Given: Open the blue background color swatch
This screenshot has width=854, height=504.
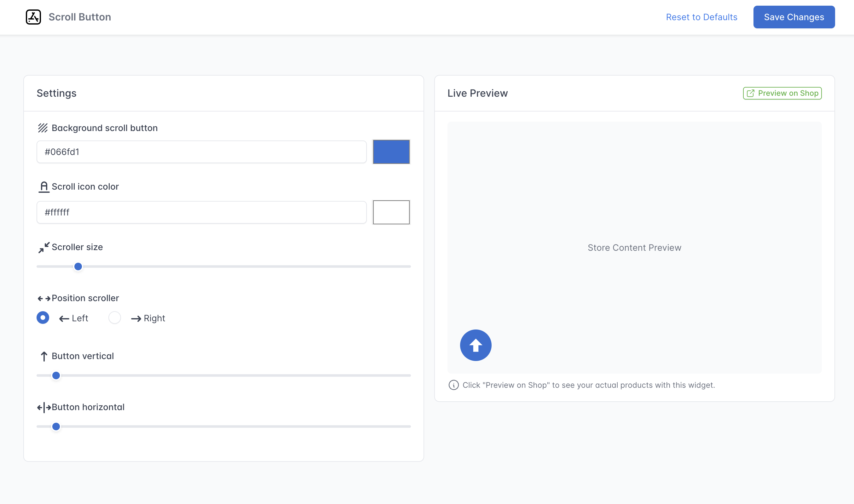Looking at the screenshot, I should [391, 152].
